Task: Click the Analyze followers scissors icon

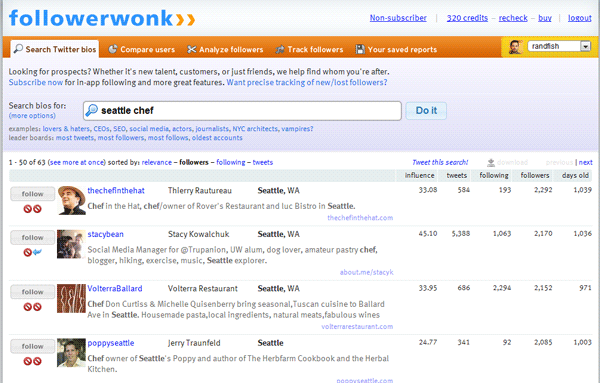Action: point(192,49)
